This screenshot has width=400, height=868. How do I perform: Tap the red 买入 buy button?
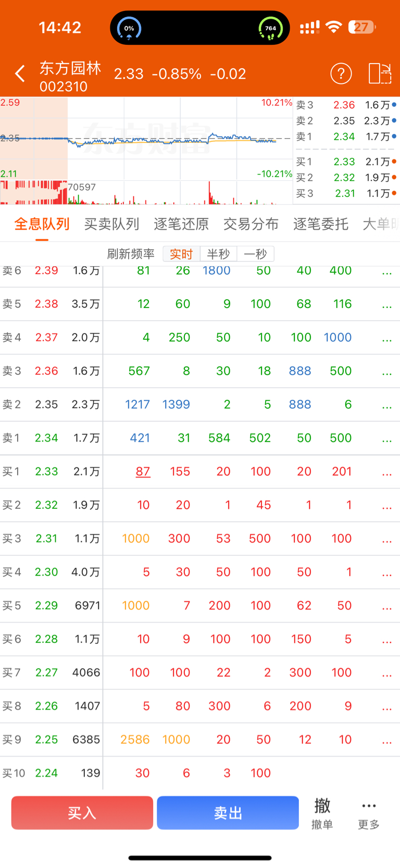click(x=82, y=813)
